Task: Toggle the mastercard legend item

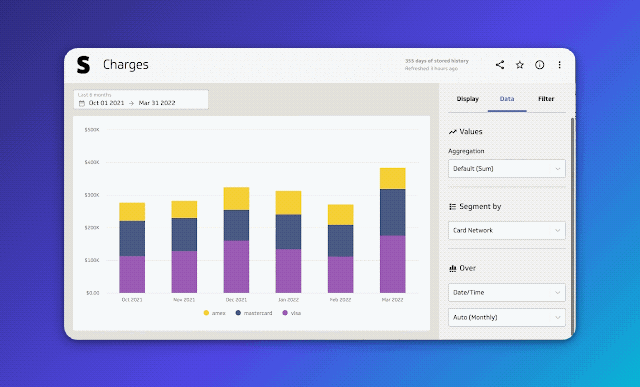Action: point(253,313)
